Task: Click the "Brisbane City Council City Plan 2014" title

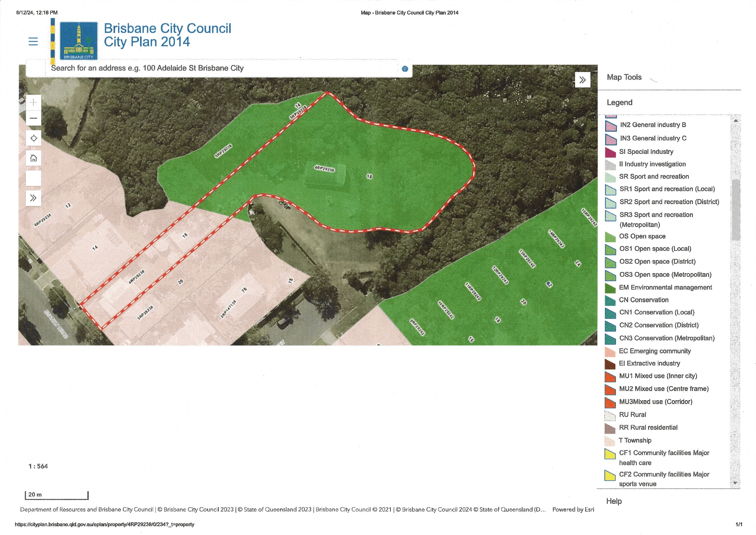Action: pos(168,35)
